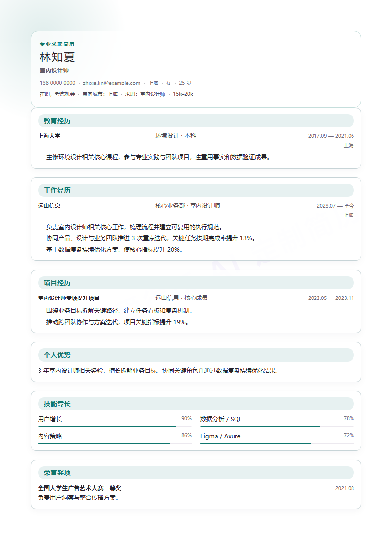The image size is (392, 555).
Task: Click the date range 2023.05 — 2023.11
Action: [331, 298]
